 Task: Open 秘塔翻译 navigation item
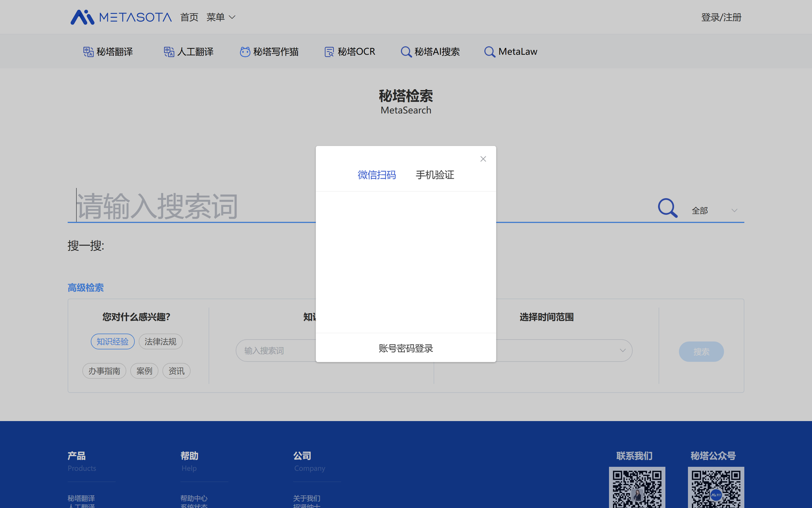pyautogui.click(x=108, y=52)
